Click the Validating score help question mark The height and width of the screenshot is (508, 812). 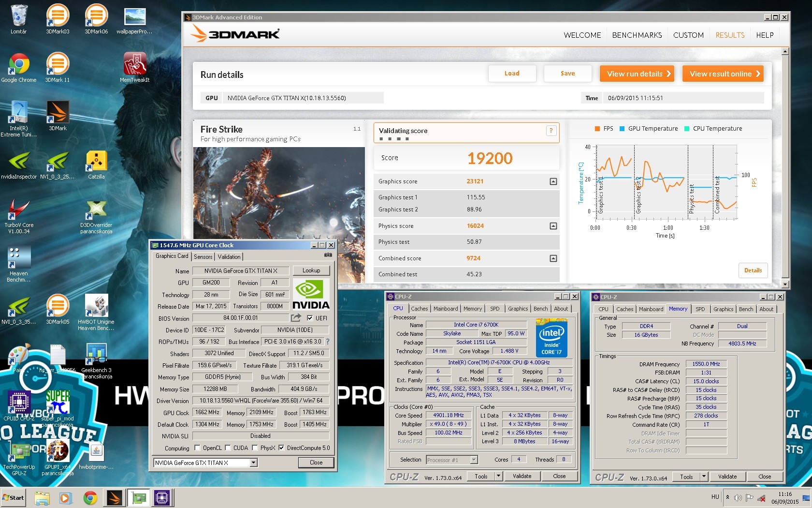551,131
